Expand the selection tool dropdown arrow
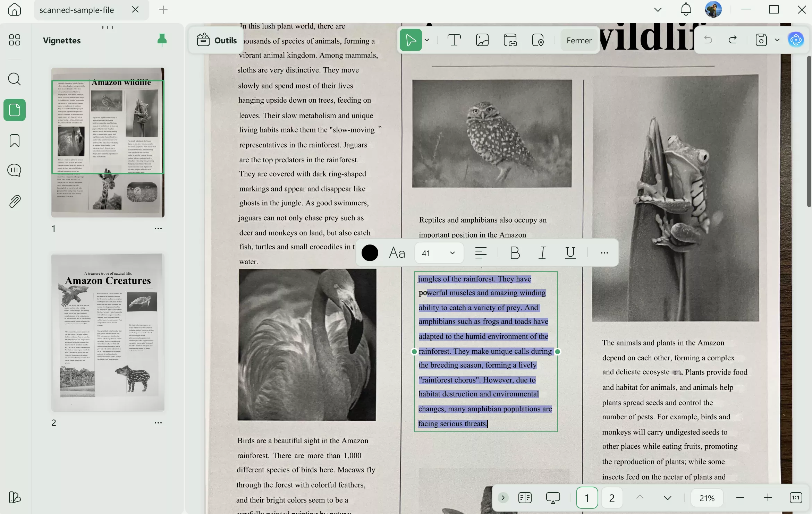The height and width of the screenshot is (514, 812). 427,40
